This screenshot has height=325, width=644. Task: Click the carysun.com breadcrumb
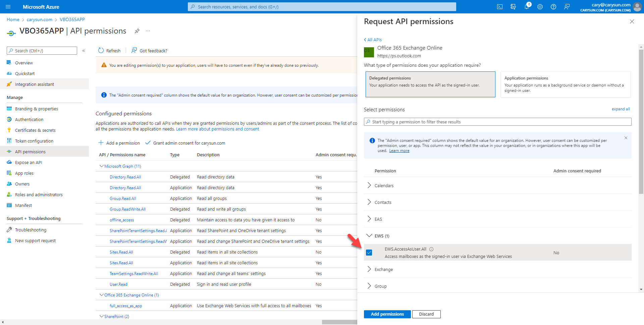tap(40, 19)
